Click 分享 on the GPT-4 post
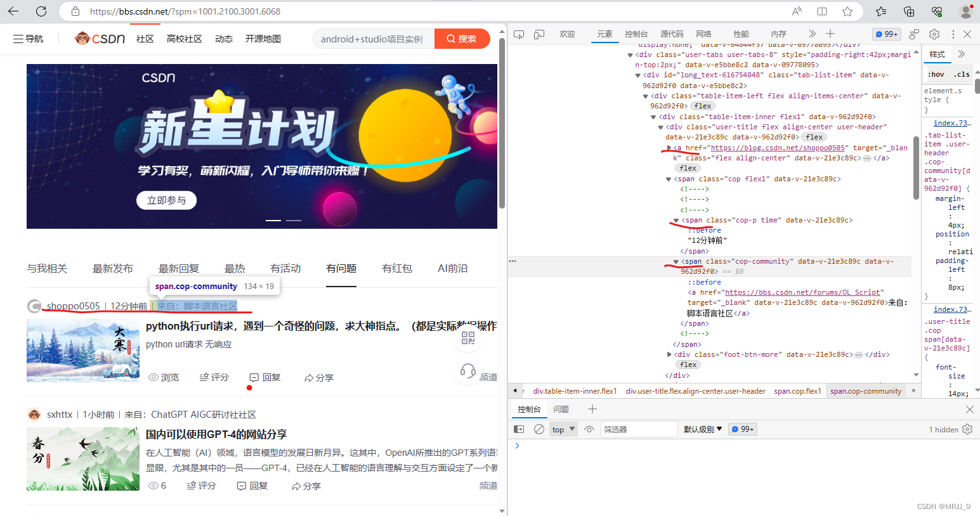The image size is (980, 516). pos(306,486)
